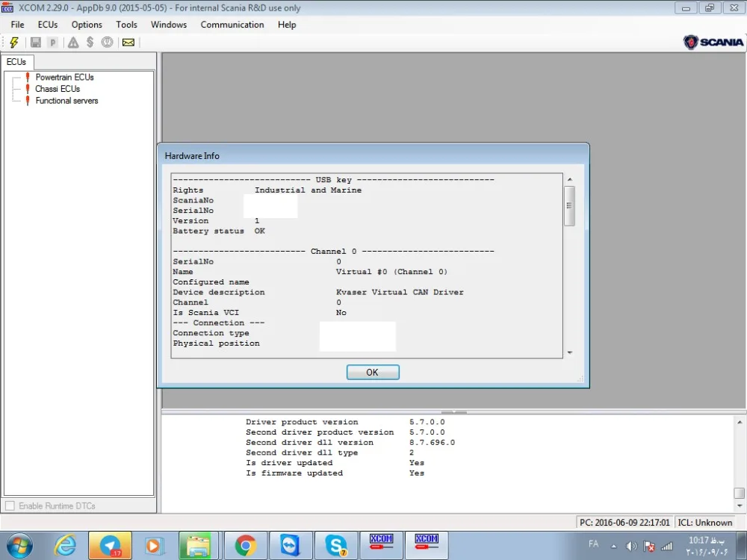Click the speaker volume tray icon
Screen dimensions: 747x560
(631, 547)
